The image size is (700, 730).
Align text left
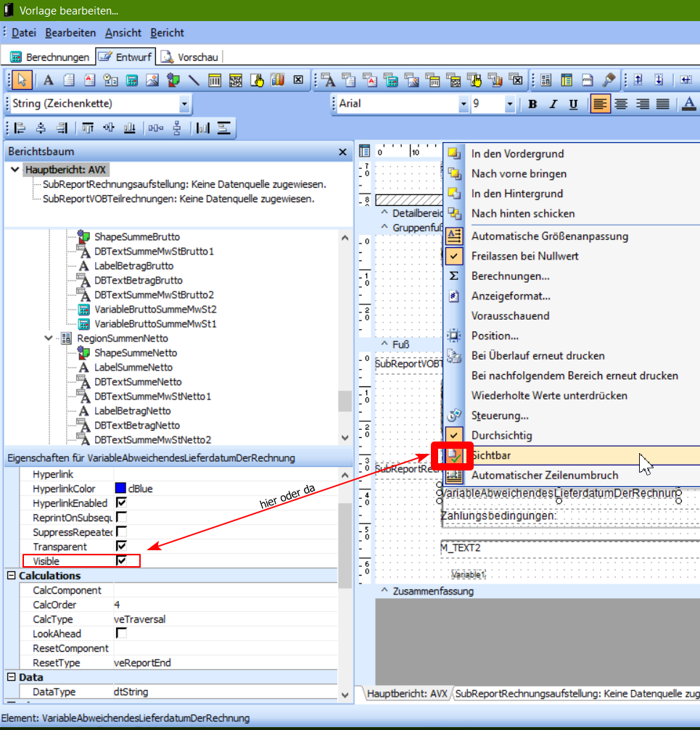point(600,104)
